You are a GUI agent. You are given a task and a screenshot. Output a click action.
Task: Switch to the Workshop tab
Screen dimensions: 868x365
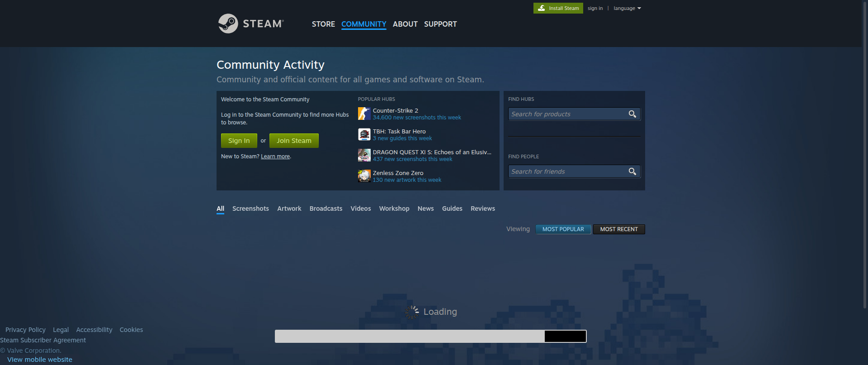[x=394, y=209]
